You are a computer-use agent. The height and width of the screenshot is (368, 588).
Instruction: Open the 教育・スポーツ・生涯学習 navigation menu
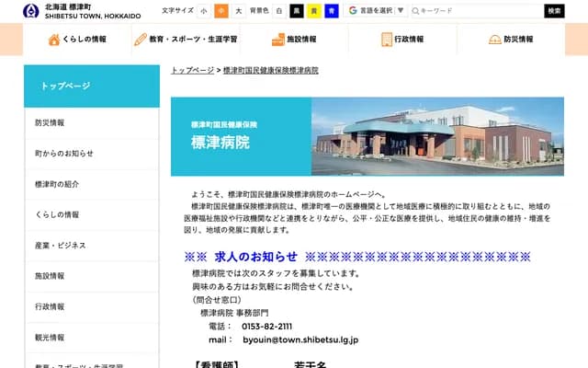point(186,40)
